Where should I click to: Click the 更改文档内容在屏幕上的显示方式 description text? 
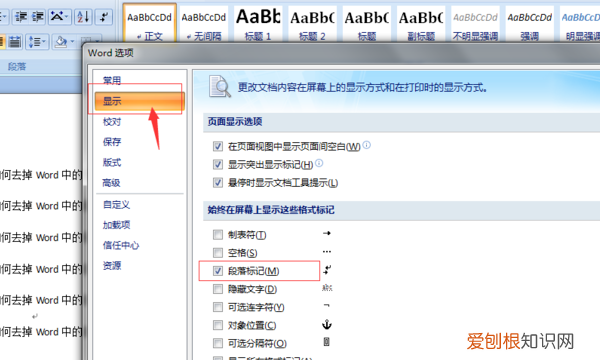362,88
